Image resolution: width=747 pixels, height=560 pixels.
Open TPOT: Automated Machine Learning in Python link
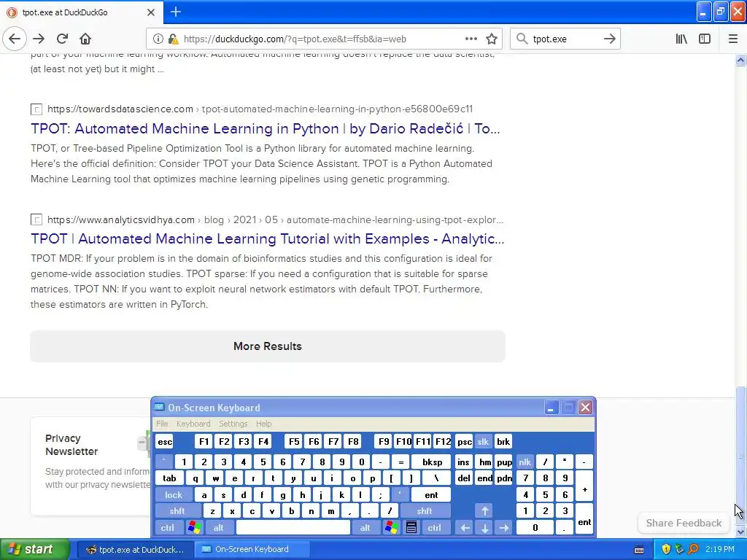point(266,128)
